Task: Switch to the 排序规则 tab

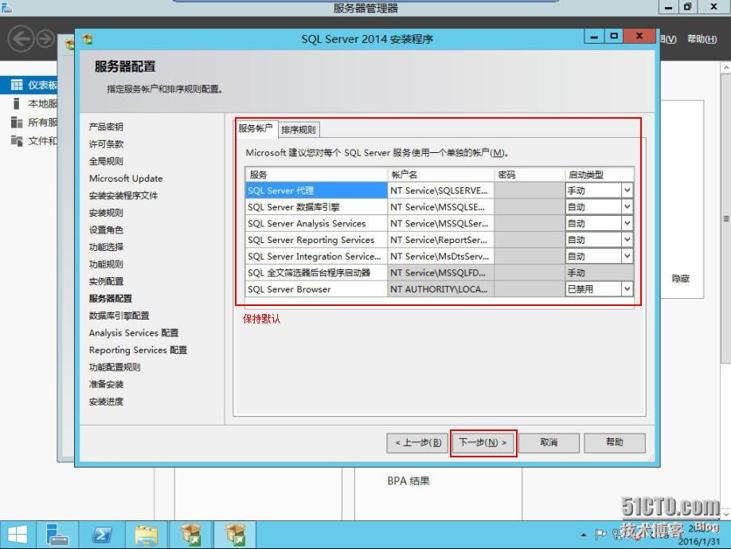Action: (298, 130)
